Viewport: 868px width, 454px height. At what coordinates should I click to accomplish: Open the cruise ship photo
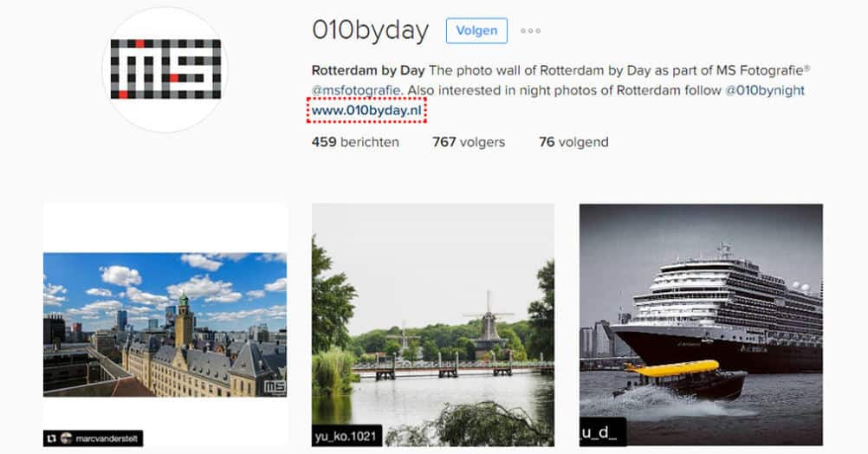pyautogui.click(x=701, y=325)
